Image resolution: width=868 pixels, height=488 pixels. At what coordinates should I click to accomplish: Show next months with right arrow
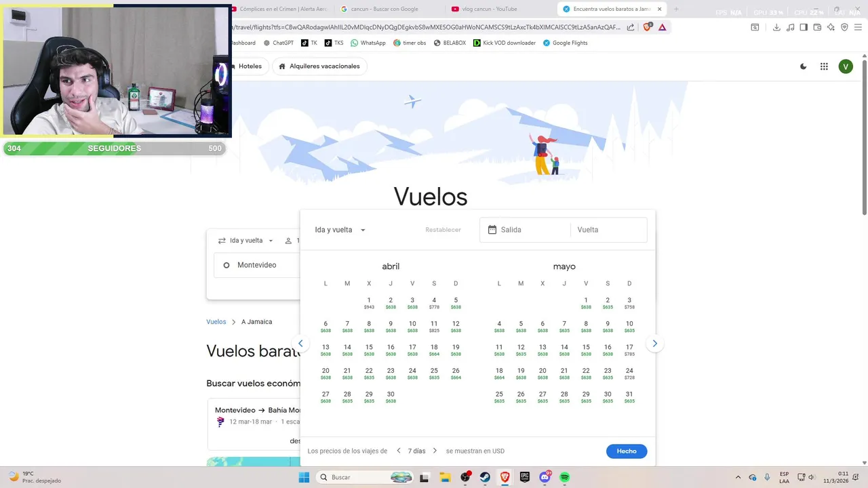click(654, 344)
